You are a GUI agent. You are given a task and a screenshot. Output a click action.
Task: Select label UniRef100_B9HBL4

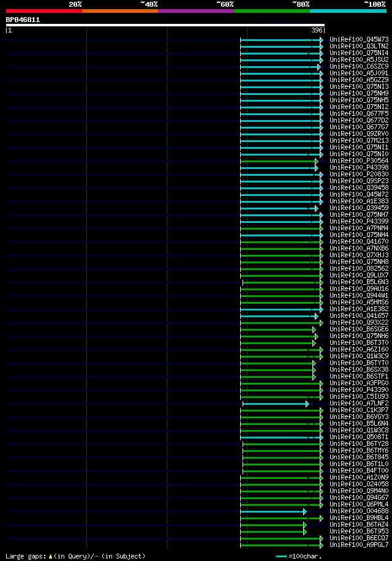click(359, 518)
